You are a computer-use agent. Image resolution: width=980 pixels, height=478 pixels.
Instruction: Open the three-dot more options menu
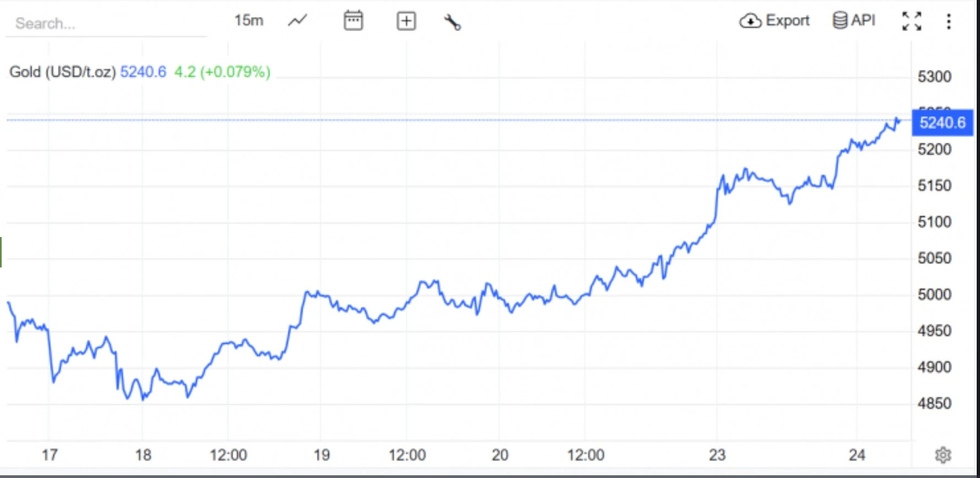point(949,21)
